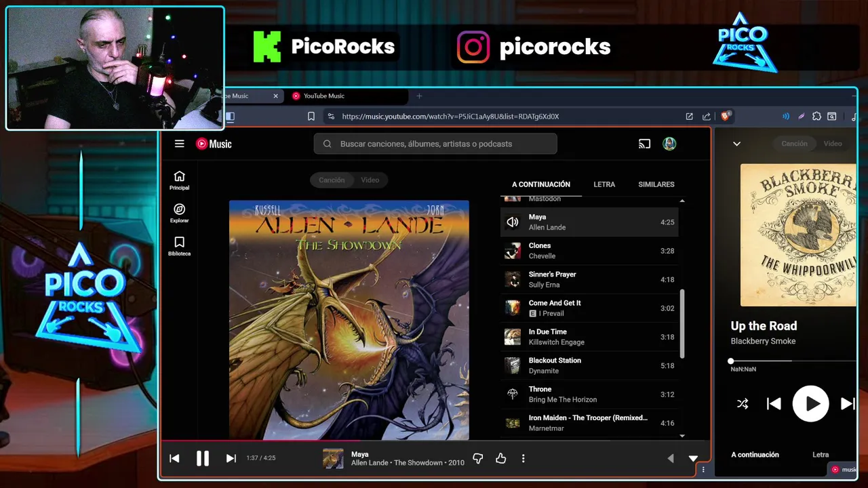Open Biblioteca in the sidebar

click(x=179, y=246)
